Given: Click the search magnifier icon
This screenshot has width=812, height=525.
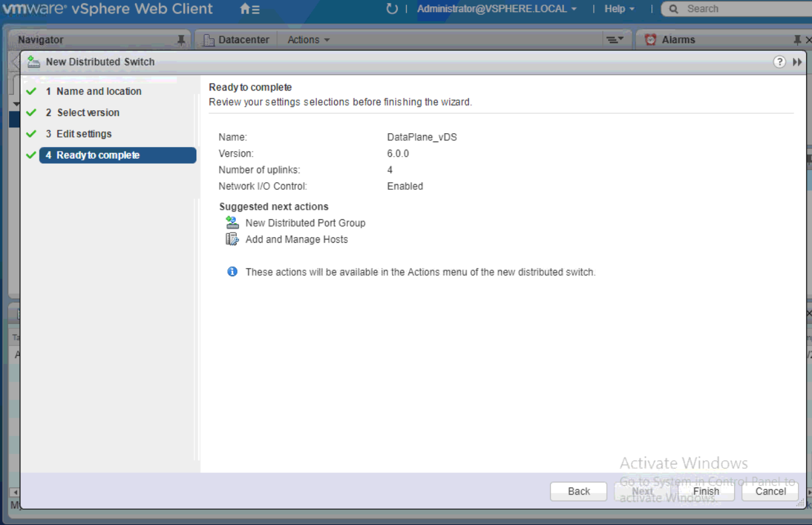Looking at the screenshot, I should [x=674, y=9].
